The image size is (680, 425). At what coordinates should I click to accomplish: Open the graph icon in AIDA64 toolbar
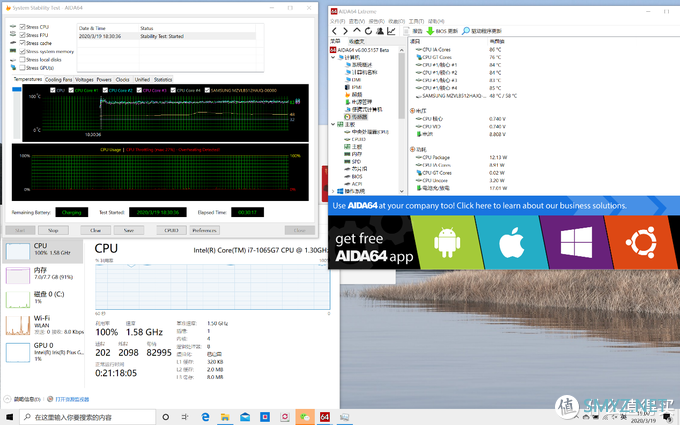point(391,31)
